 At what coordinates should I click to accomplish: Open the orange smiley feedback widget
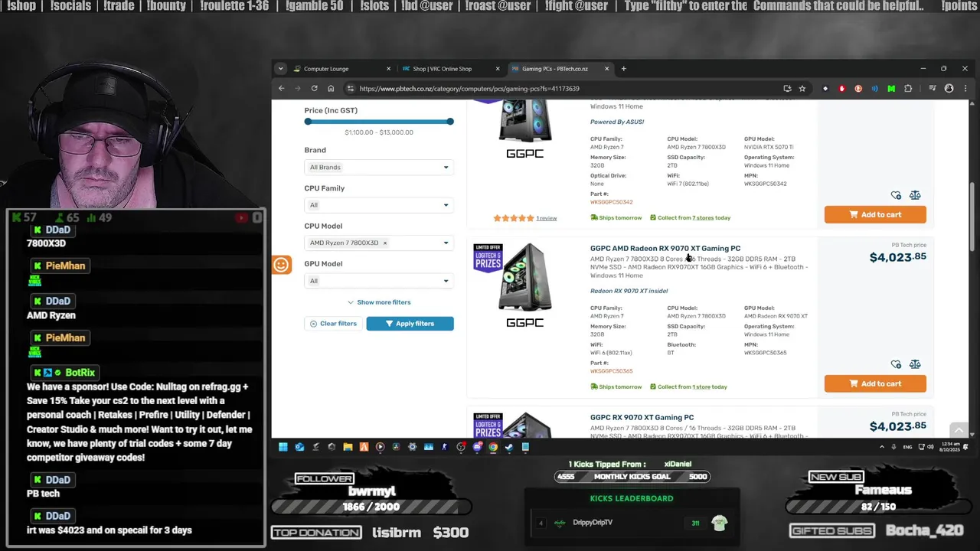point(281,265)
